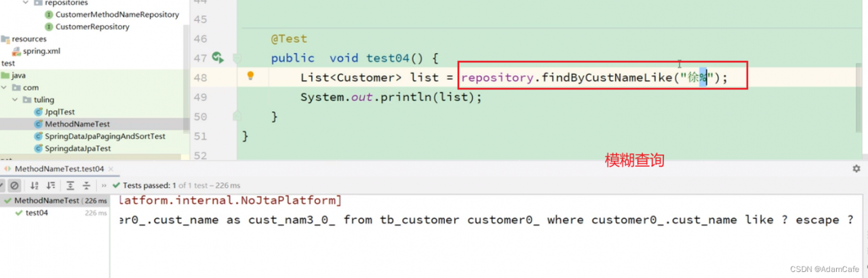Select the test04 result row

(x=55, y=213)
